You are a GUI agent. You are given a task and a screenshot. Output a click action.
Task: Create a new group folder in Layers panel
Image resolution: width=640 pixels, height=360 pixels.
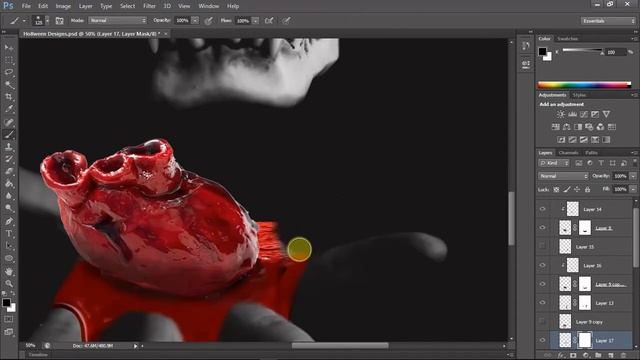[598, 356]
